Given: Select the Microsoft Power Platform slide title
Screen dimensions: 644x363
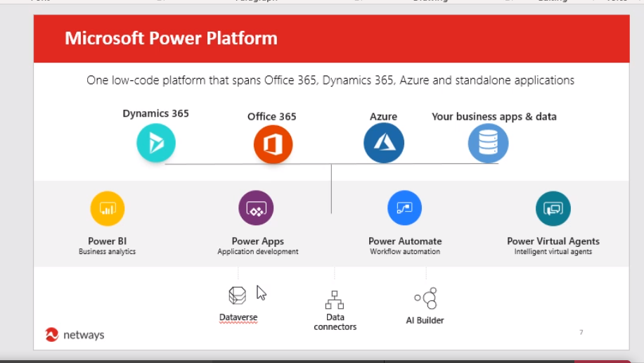Looking at the screenshot, I should pos(171,38).
